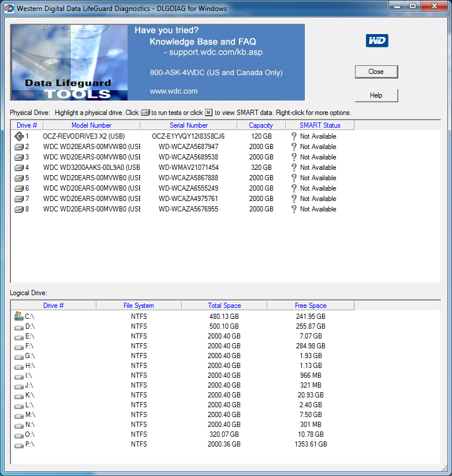Select the drive 4 hard disk icon
Viewport: 452px width, 476px height.
[x=19, y=168]
